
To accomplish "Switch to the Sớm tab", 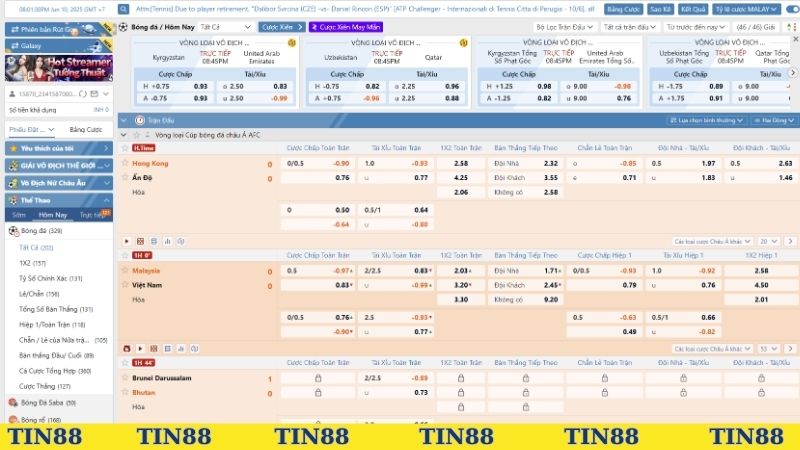I will (x=19, y=215).
